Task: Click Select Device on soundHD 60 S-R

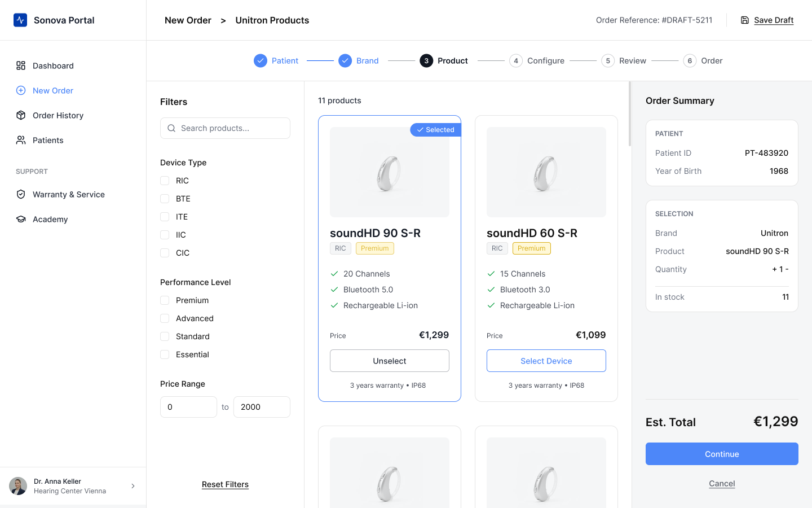Action: tap(546, 361)
